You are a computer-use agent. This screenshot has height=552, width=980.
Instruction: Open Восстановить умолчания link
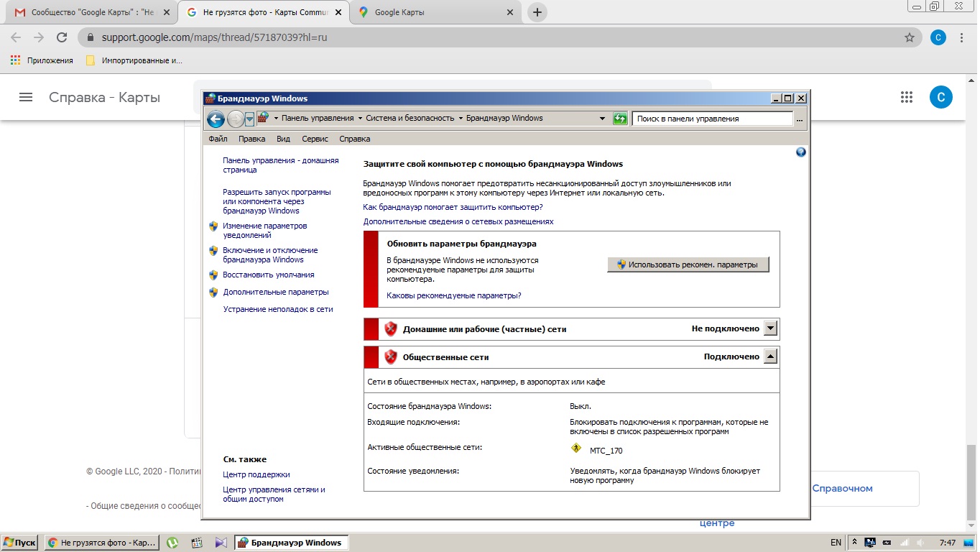[x=268, y=275]
